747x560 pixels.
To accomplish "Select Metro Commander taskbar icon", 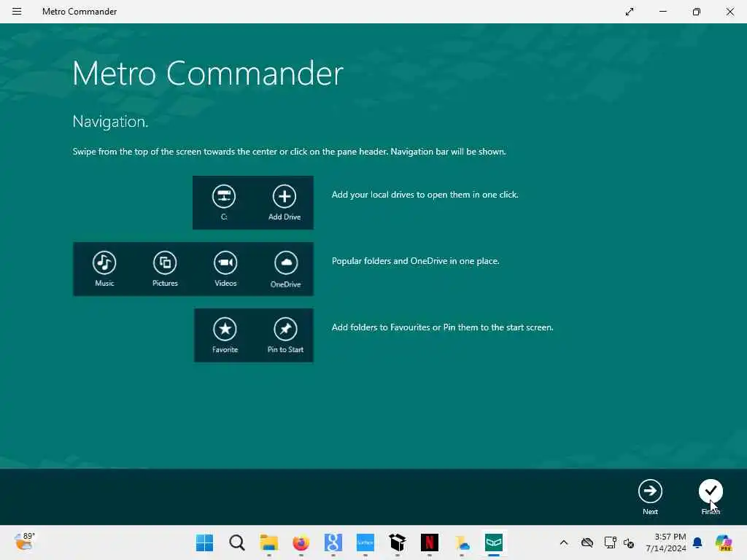I will pyautogui.click(x=494, y=542).
